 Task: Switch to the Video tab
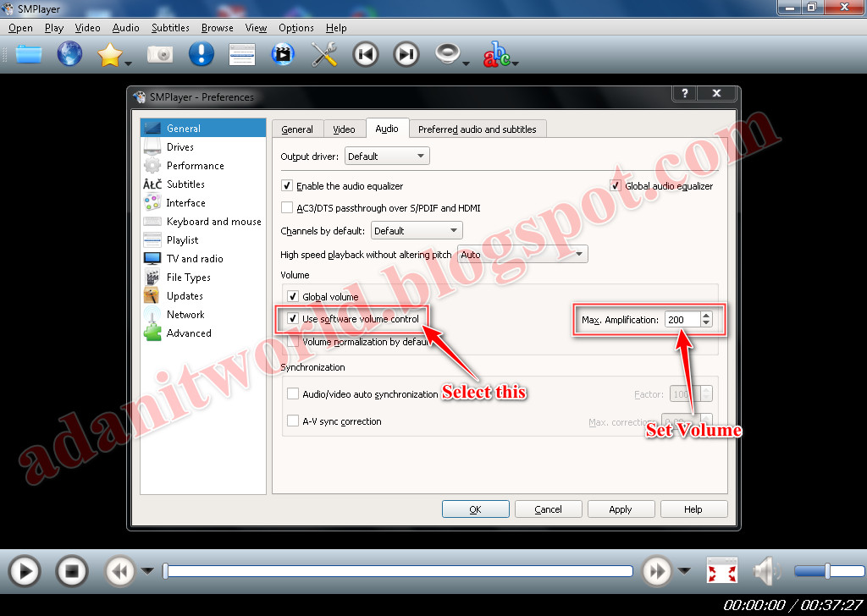pyautogui.click(x=344, y=129)
